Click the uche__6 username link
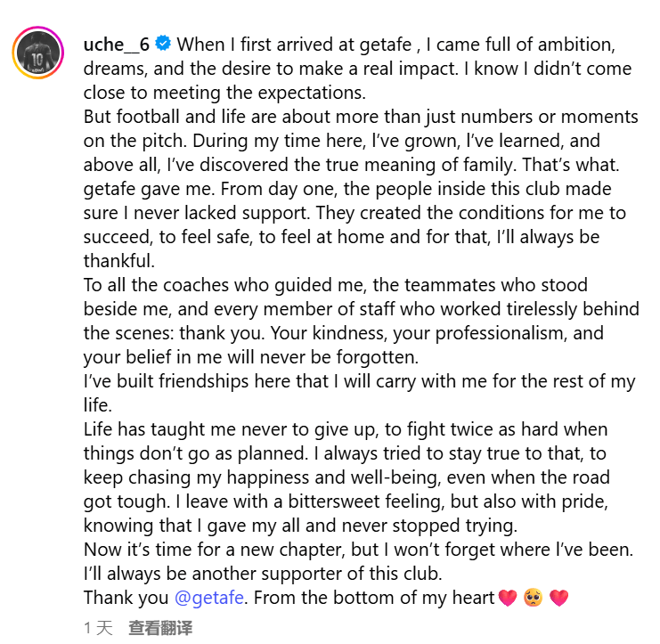The image size is (660, 644). [x=117, y=45]
